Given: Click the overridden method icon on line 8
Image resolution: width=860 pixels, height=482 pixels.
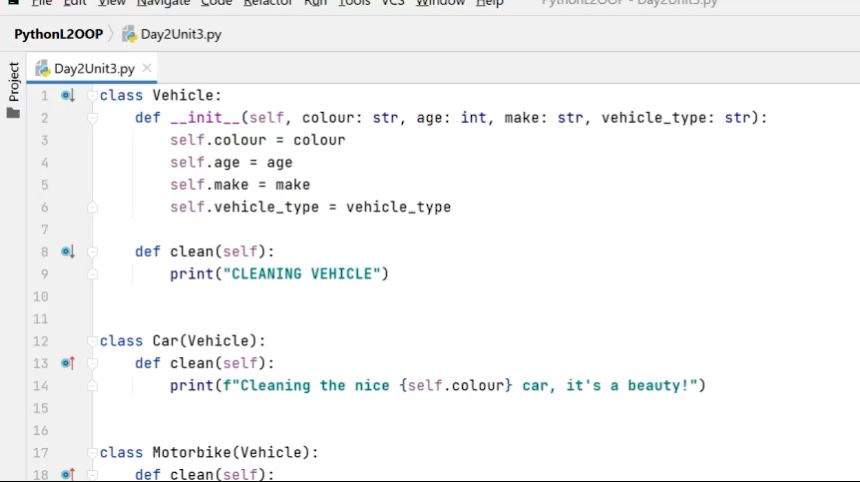Looking at the screenshot, I should (x=67, y=252).
